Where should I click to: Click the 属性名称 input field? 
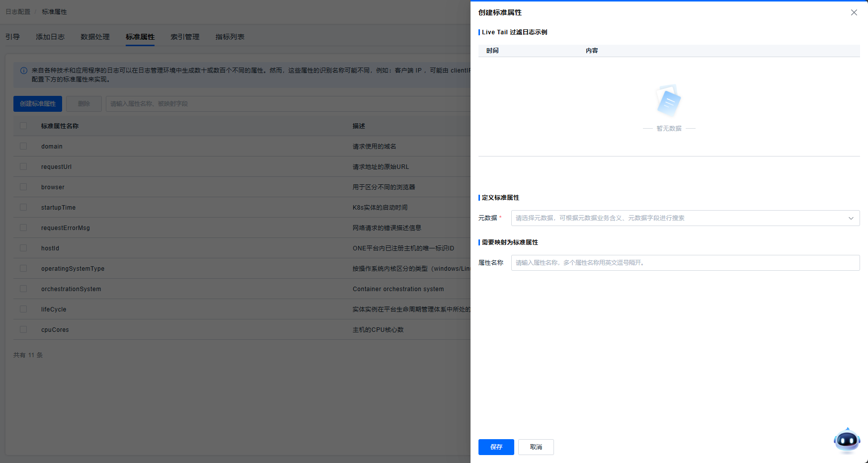685,263
